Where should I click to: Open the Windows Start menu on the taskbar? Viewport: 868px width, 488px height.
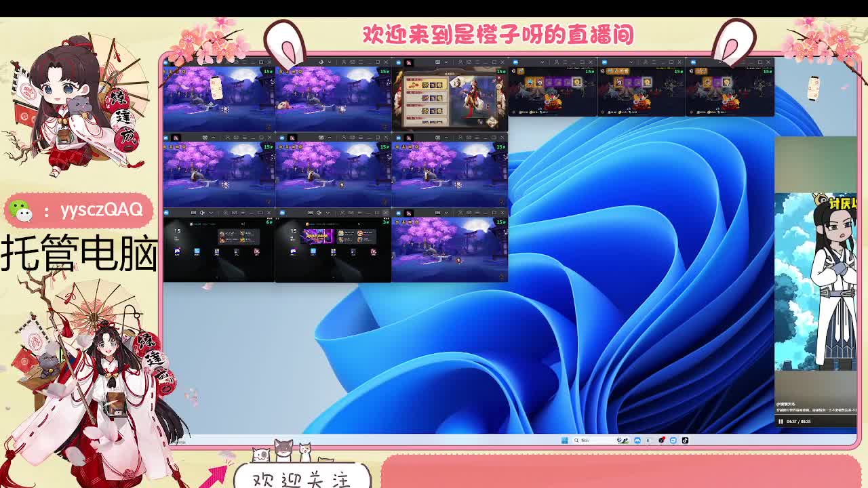tap(564, 440)
